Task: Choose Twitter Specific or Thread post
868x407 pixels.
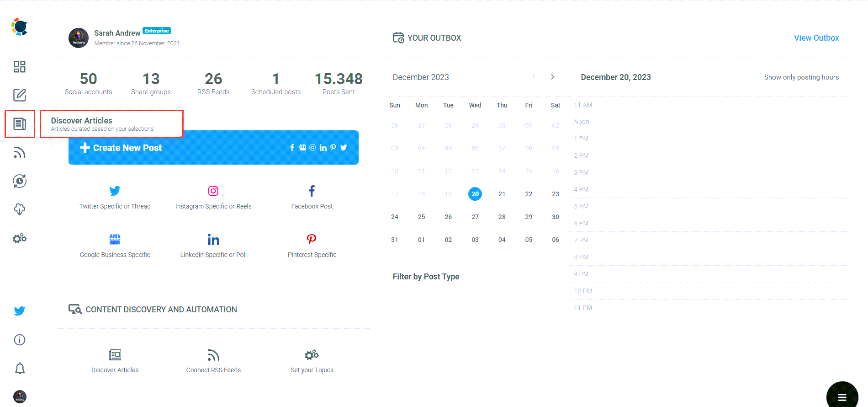Action: [115, 197]
